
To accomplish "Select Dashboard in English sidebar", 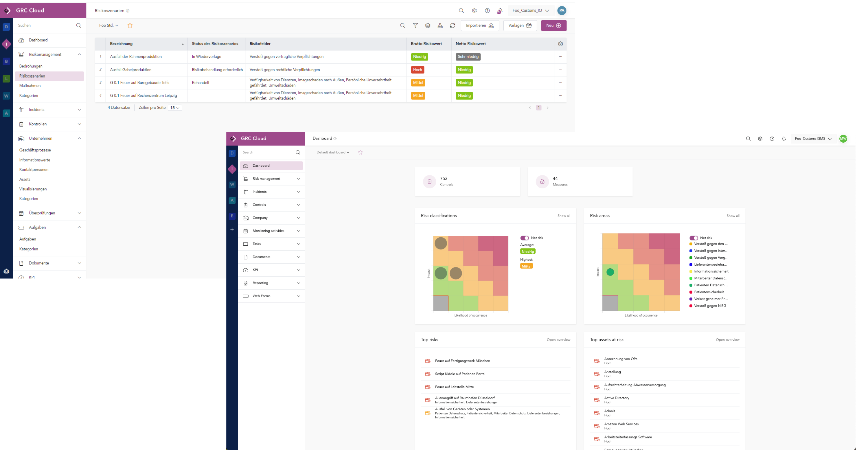I will pyautogui.click(x=271, y=166).
